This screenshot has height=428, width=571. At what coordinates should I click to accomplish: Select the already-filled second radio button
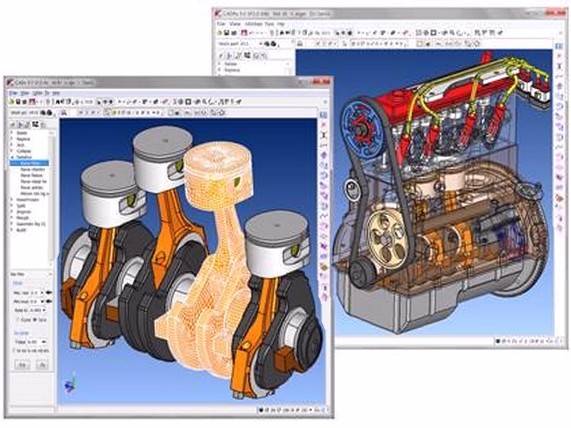click(35, 319)
